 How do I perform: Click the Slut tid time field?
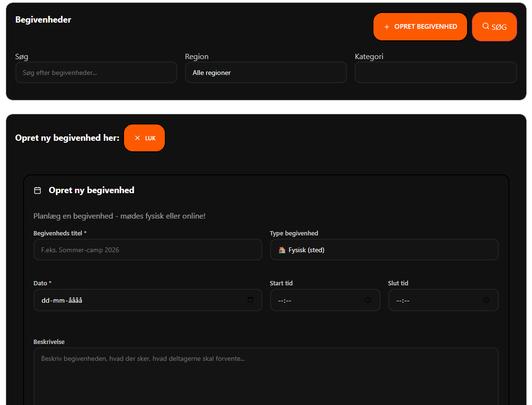click(x=443, y=300)
